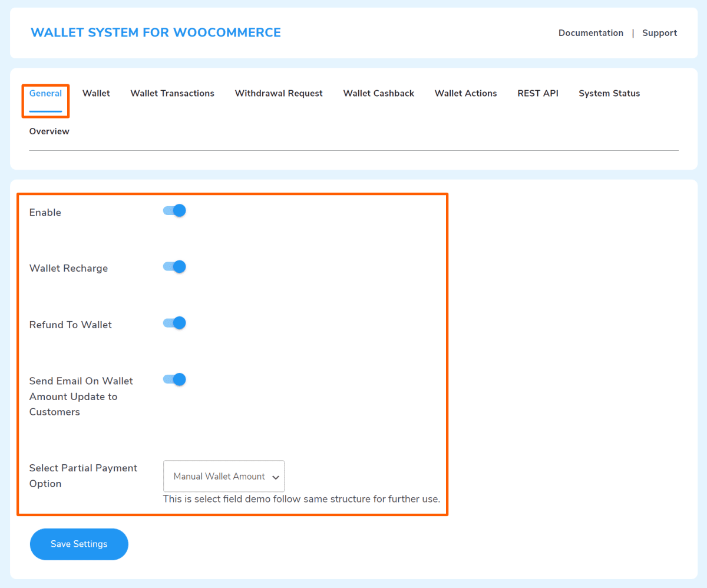This screenshot has width=707, height=588.
Task: Click the select field demo helper text
Action: [x=301, y=499]
